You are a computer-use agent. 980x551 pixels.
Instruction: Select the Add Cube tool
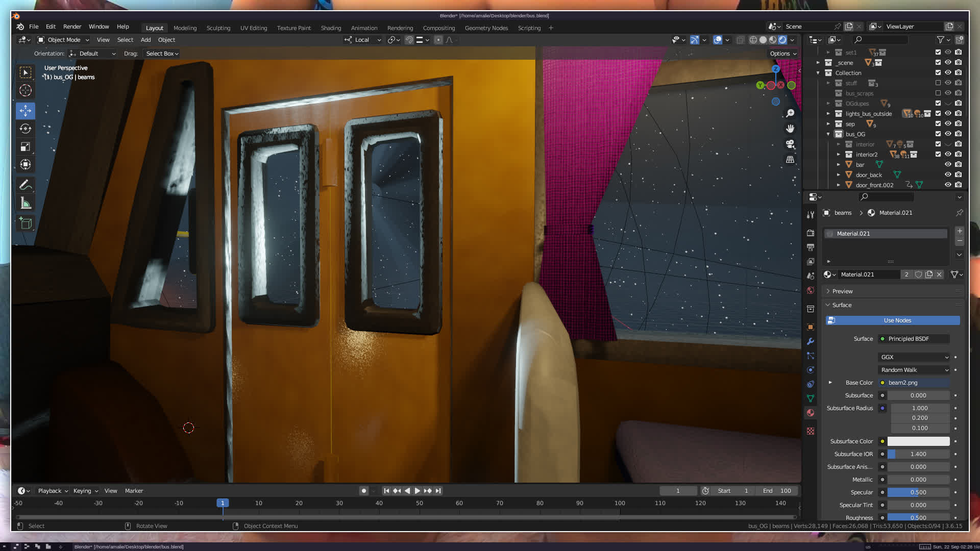click(x=26, y=223)
